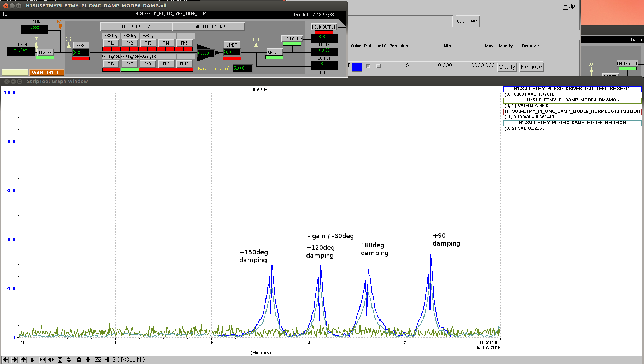
Task: Pan the strip chart right with arrow icon
Action: [14, 360]
